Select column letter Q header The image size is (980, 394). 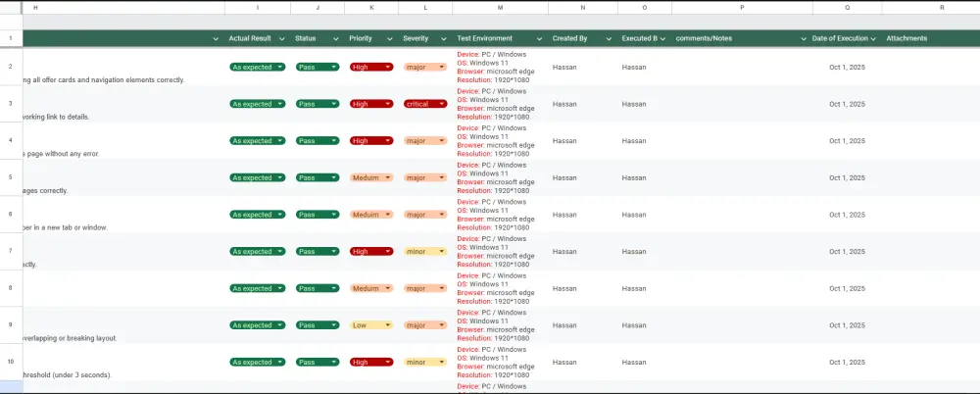tap(848, 8)
